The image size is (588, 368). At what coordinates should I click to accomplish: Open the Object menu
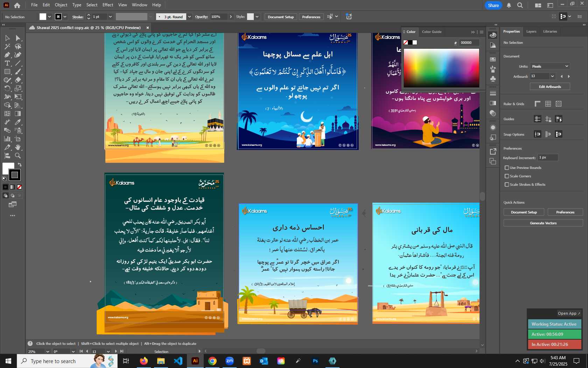tap(61, 5)
